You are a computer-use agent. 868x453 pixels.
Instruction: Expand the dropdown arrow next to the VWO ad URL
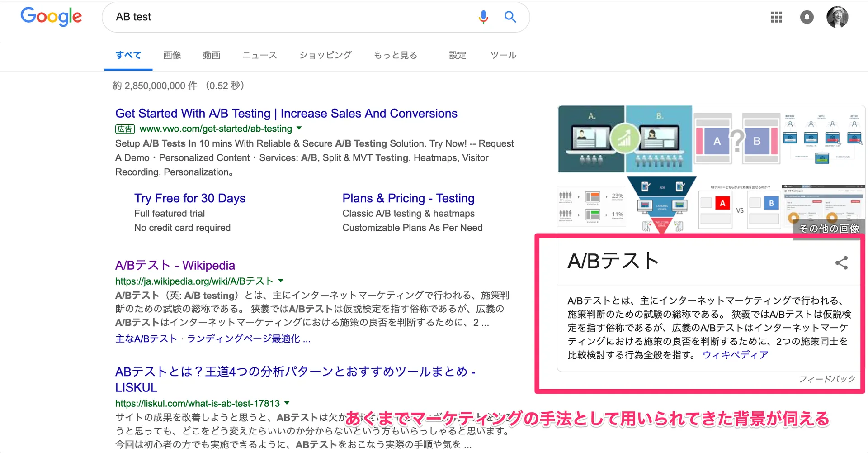[x=299, y=129]
